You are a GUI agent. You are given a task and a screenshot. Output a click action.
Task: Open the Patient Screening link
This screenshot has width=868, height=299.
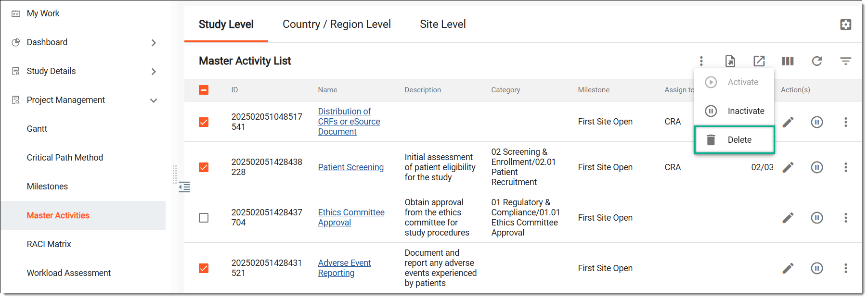(350, 167)
